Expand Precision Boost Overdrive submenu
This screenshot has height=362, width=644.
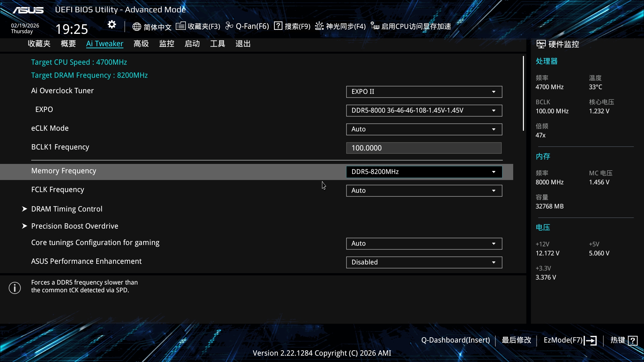point(74,226)
